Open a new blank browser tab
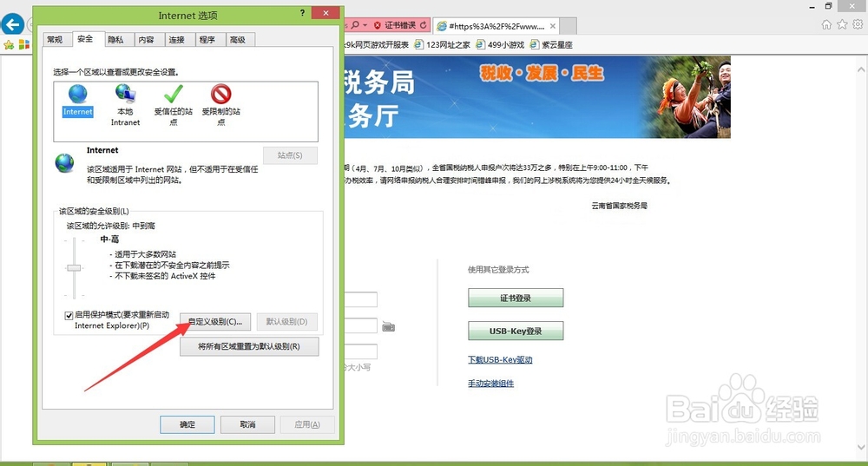Viewport: 868px width, 466px height. click(569, 26)
